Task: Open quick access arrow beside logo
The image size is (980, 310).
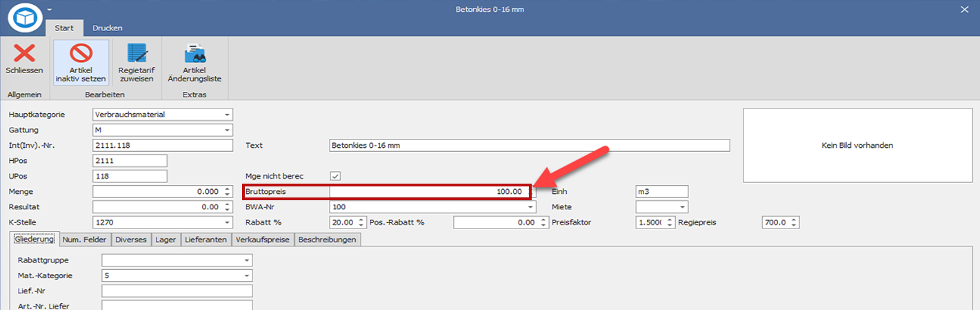Action: point(50,10)
